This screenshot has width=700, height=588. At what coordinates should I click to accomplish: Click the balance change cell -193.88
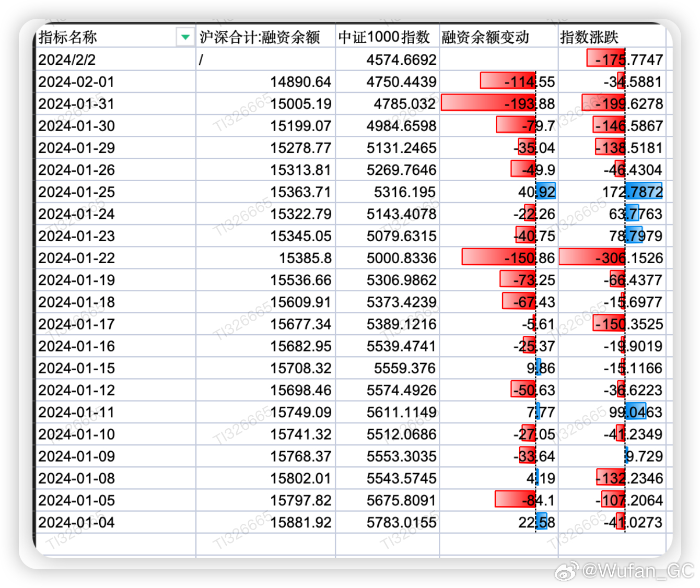click(498, 103)
